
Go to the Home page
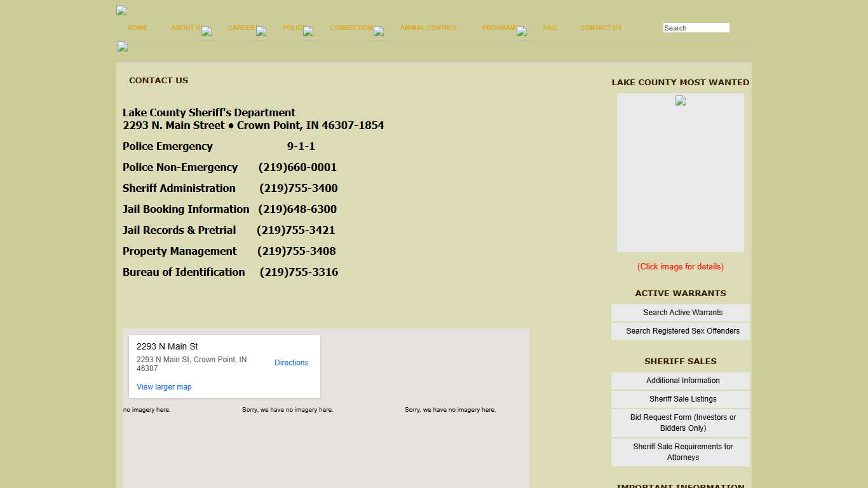click(x=137, y=28)
